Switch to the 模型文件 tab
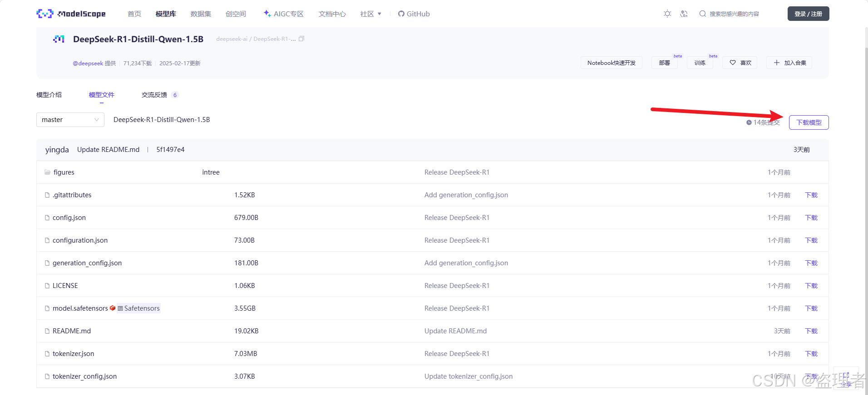This screenshot has width=868, height=395. coord(102,95)
